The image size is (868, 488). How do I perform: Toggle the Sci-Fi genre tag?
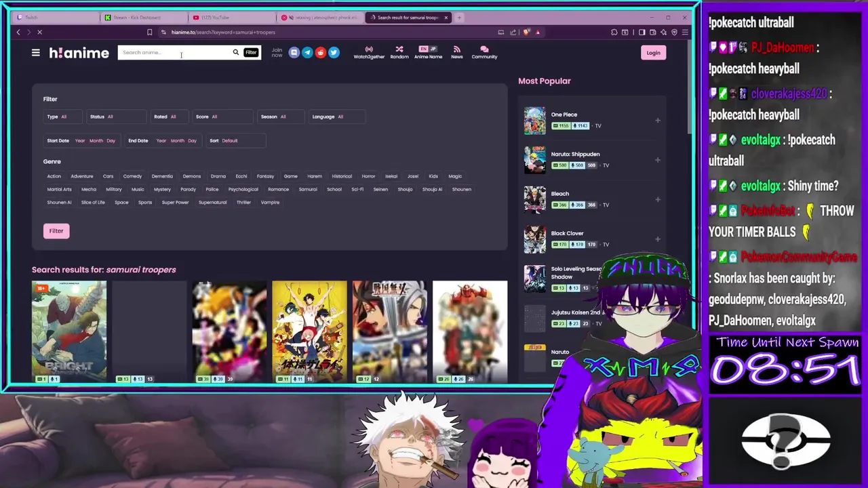tap(357, 189)
